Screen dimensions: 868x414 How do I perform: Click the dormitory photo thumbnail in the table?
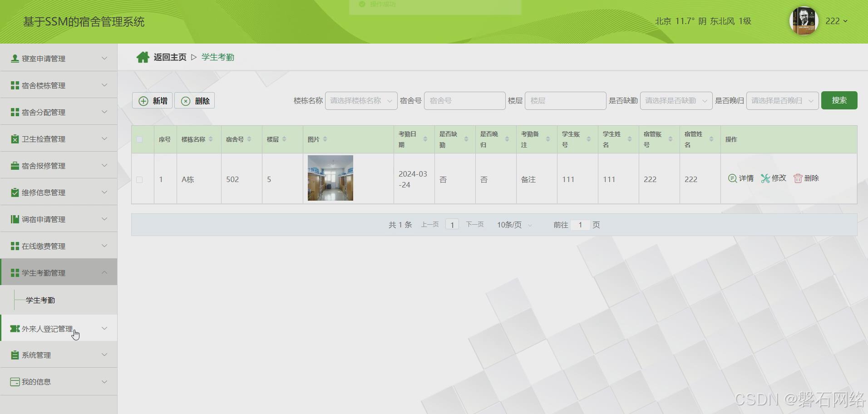[330, 178]
